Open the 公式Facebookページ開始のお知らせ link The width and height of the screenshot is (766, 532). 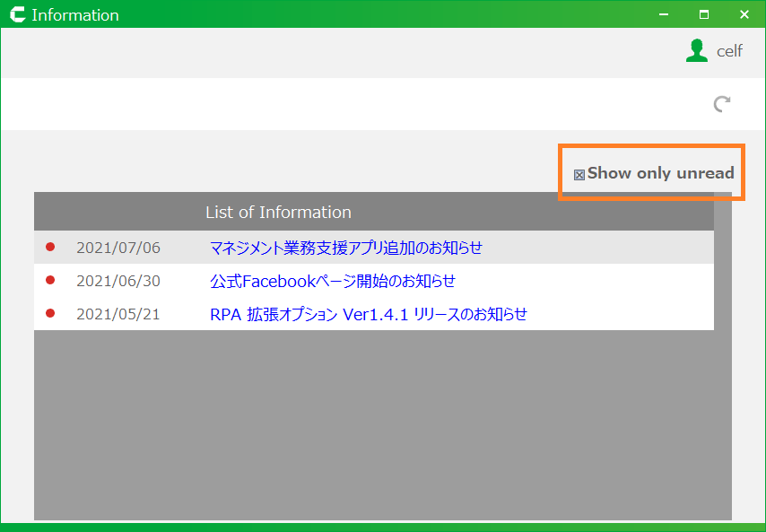(x=332, y=281)
